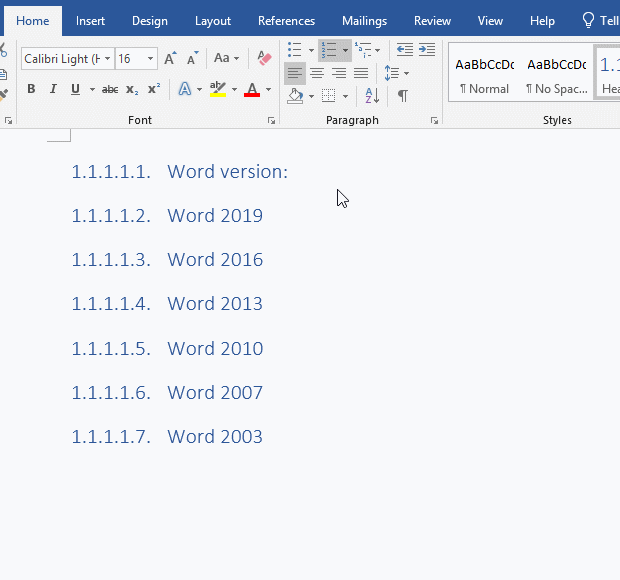620x580 pixels.
Task: Click Bullets list icon
Action: click(295, 50)
